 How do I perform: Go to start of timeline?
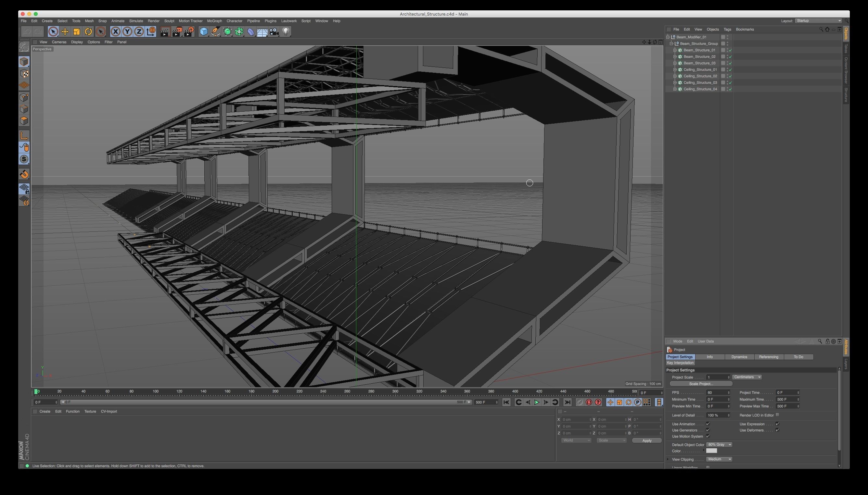point(506,402)
